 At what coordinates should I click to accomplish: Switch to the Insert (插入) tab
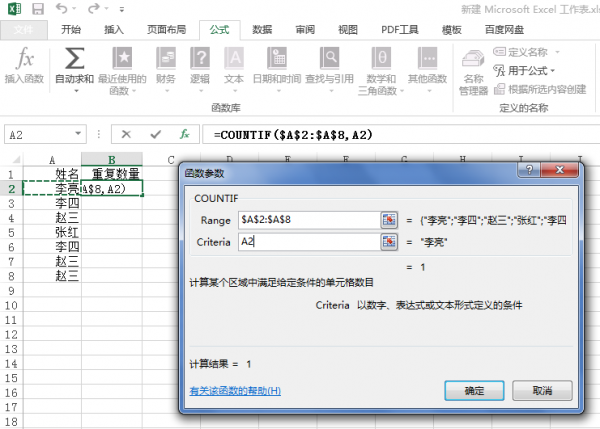[x=114, y=30]
